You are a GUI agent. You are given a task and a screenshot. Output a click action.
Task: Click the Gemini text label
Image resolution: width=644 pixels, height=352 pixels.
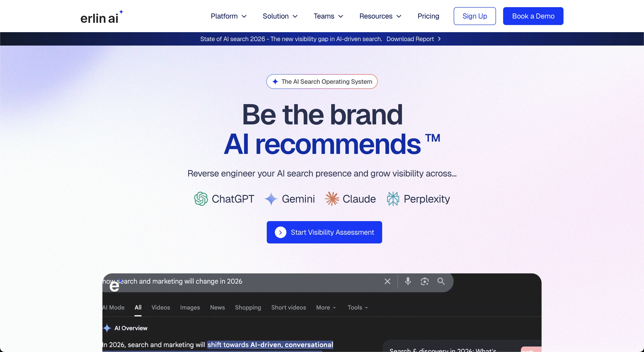(x=298, y=199)
